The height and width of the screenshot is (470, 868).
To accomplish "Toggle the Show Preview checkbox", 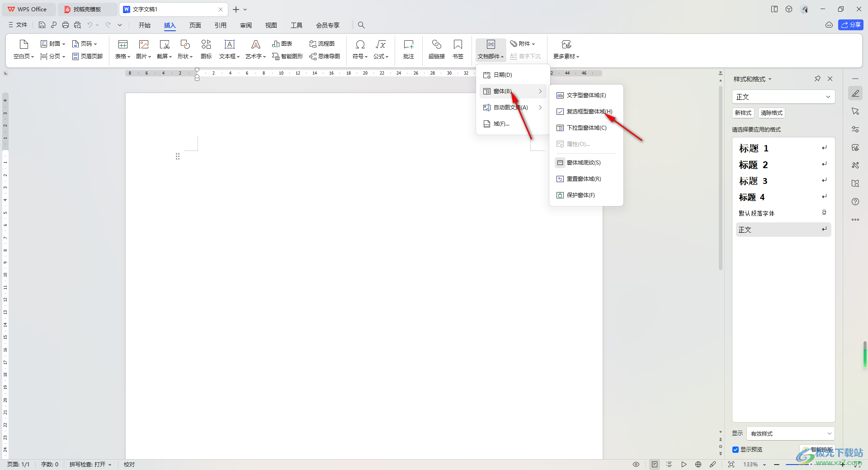I will [x=736, y=450].
